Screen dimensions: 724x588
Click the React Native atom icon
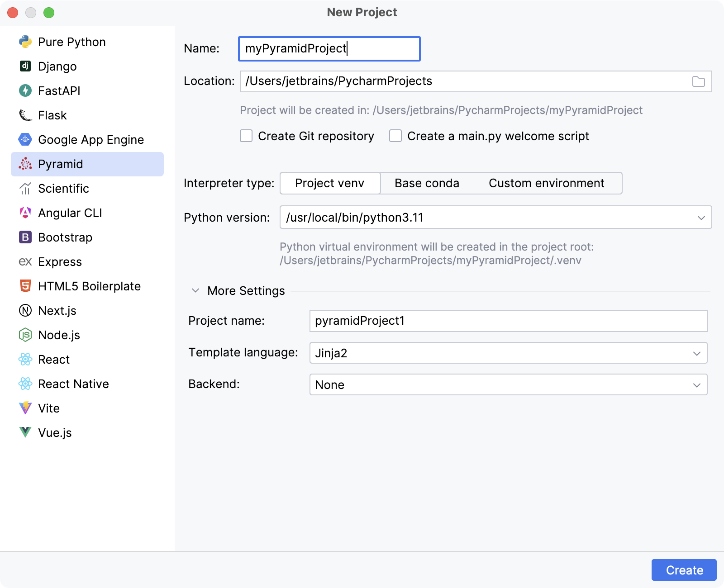[25, 384]
